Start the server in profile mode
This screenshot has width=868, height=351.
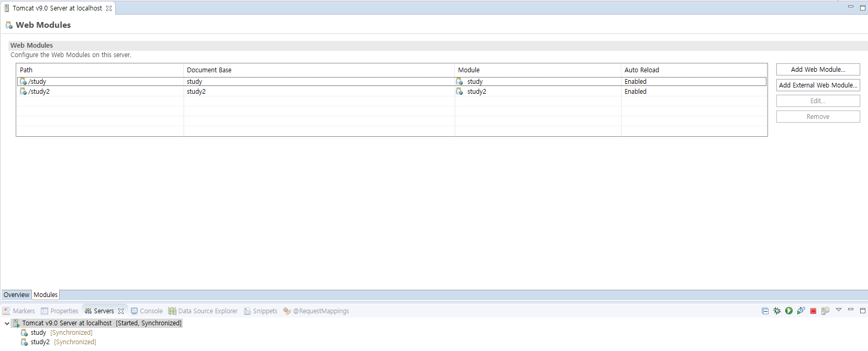click(801, 311)
